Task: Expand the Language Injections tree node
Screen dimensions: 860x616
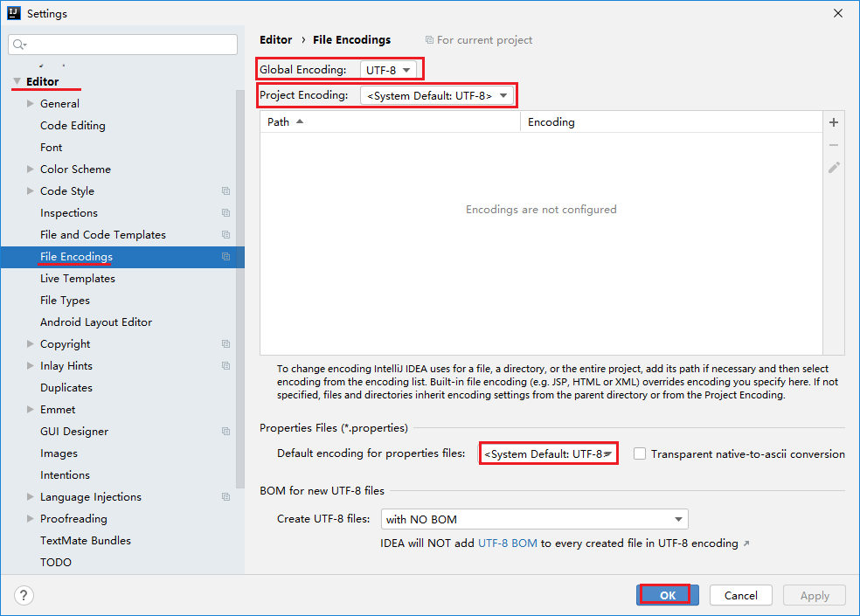Action: [31, 497]
